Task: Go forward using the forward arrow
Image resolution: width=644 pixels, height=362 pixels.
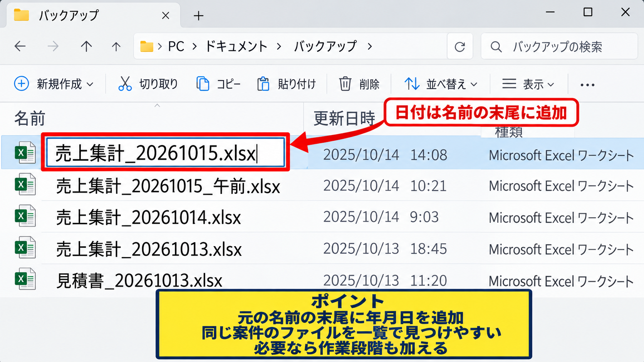Action: point(53,47)
